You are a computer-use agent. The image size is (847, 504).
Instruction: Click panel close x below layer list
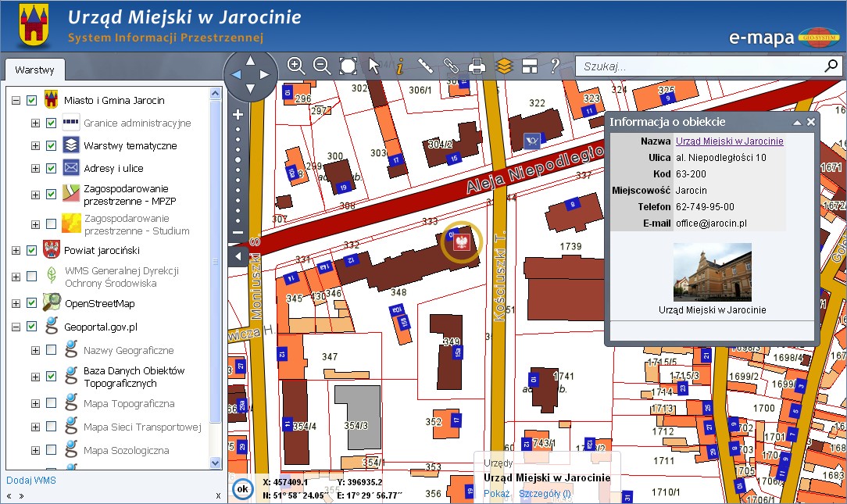pyautogui.click(x=218, y=496)
